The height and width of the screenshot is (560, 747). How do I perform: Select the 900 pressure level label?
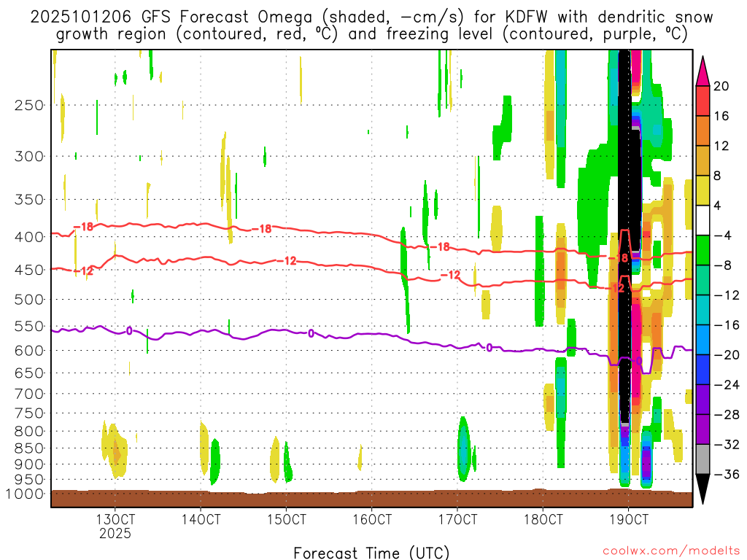coord(29,464)
